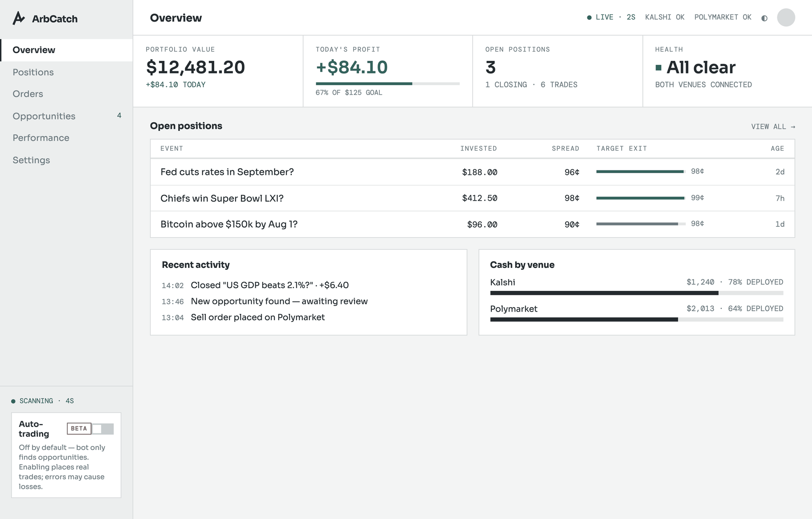Click 'BOTH VENUES CONNECTED' status text
Image resolution: width=812 pixels, height=519 pixels.
coord(703,85)
